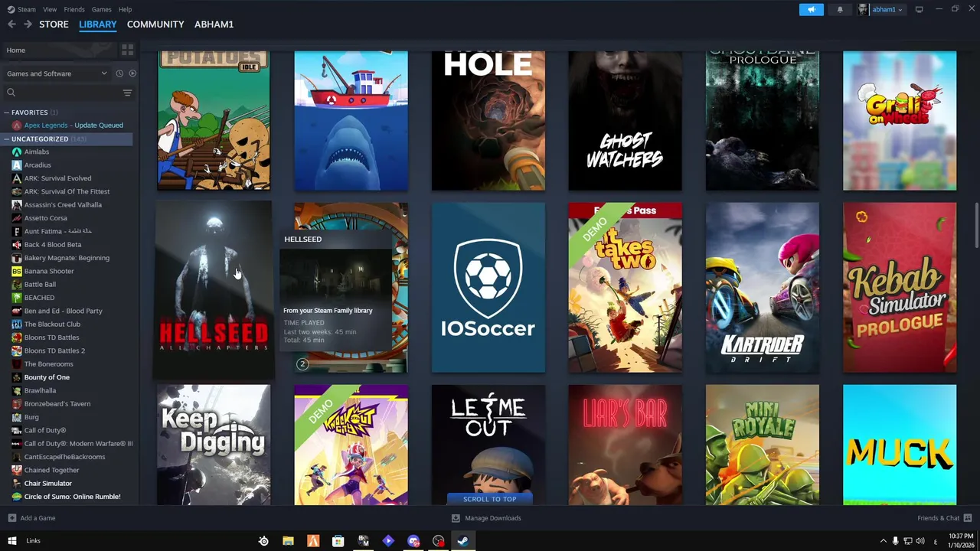Click the library vertical scrollbar
The height and width of the screenshot is (551, 980).
click(x=976, y=225)
